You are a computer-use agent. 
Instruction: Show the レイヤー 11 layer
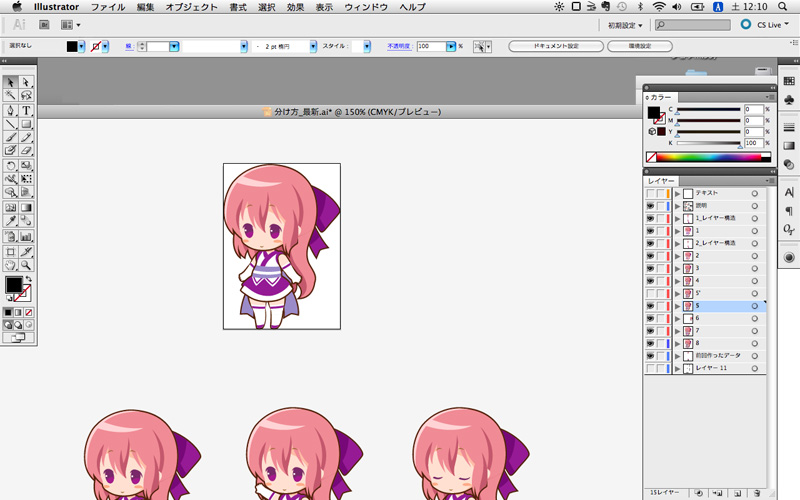(x=650, y=368)
